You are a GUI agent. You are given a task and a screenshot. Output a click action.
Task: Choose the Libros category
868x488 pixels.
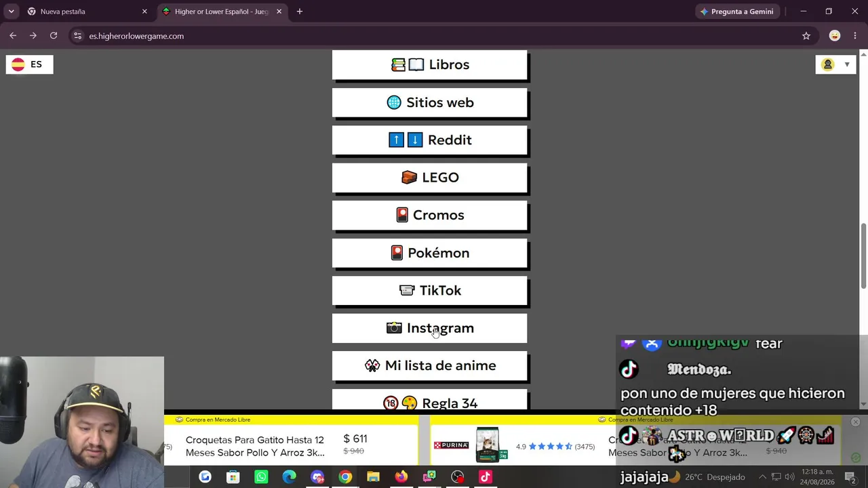(430, 65)
